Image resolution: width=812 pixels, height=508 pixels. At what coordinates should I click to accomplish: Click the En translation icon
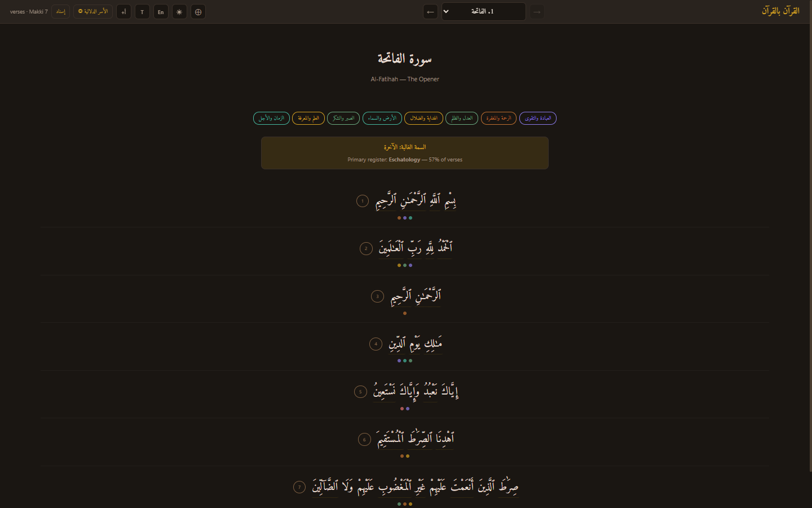(161, 11)
